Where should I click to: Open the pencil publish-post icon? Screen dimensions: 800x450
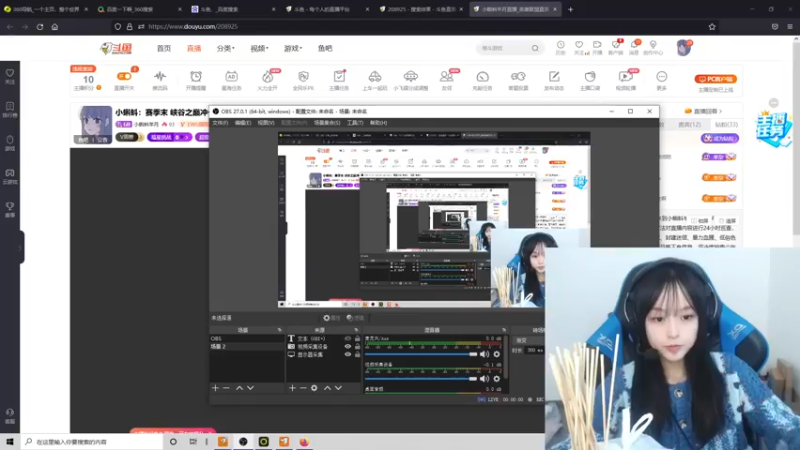[554, 77]
